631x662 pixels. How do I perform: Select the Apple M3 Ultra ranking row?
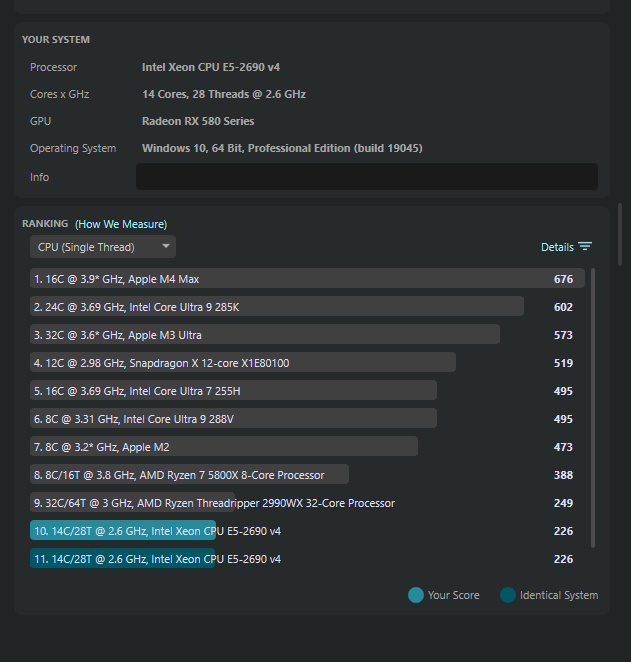pyautogui.click(x=307, y=335)
